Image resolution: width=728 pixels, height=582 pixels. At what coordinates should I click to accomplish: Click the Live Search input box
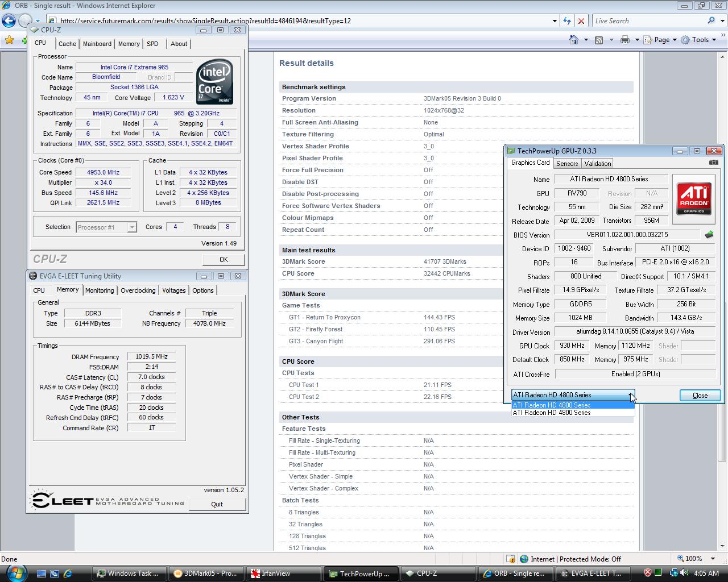[648, 21]
